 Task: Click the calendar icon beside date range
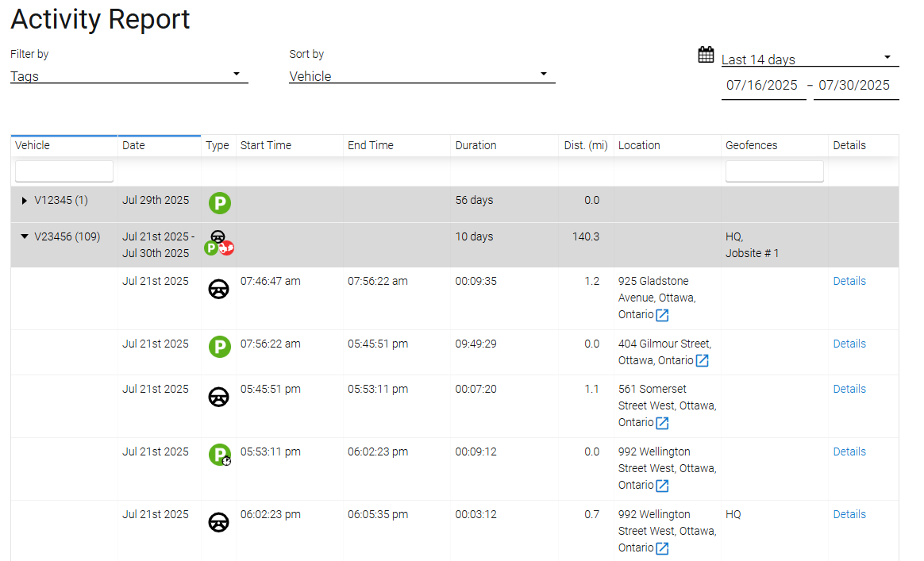pos(706,55)
